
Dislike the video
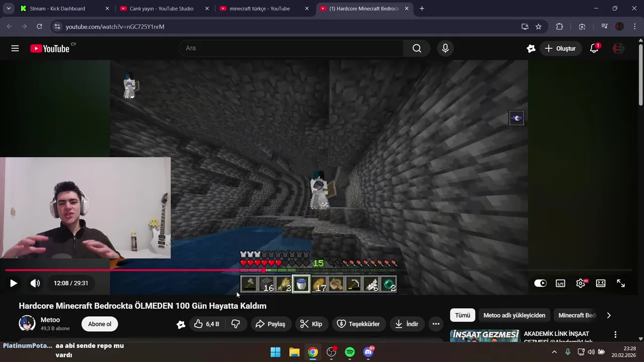[x=235, y=324]
